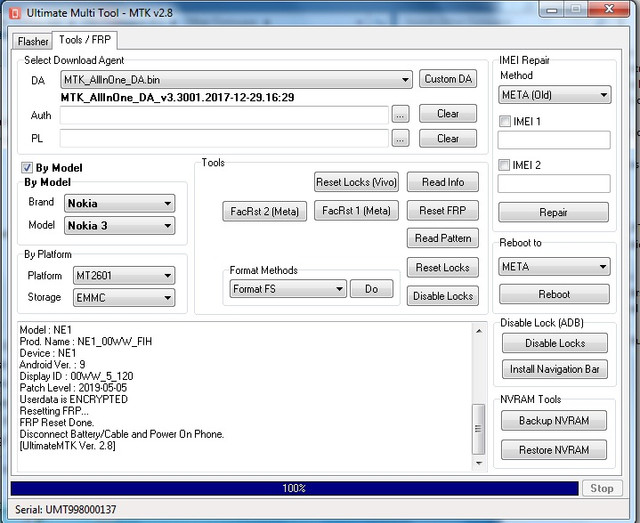
Task: Click the Ultimate Multi Tool app icon
Action: coord(15,13)
